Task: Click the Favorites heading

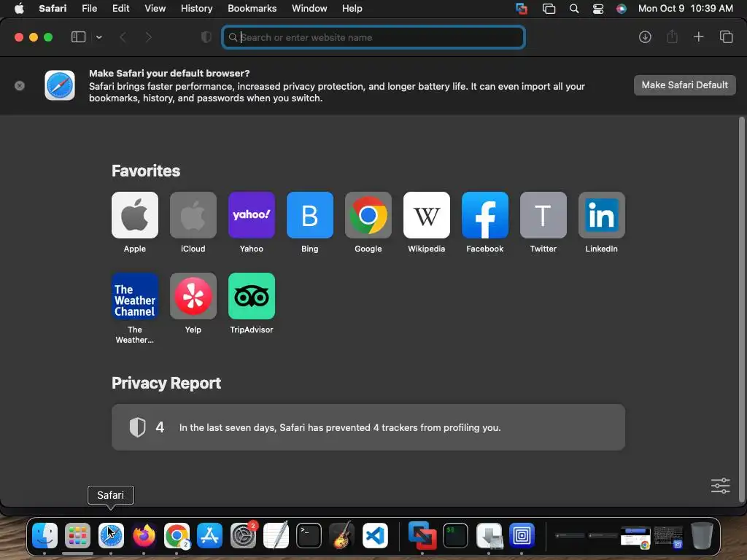Action: pos(146,171)
